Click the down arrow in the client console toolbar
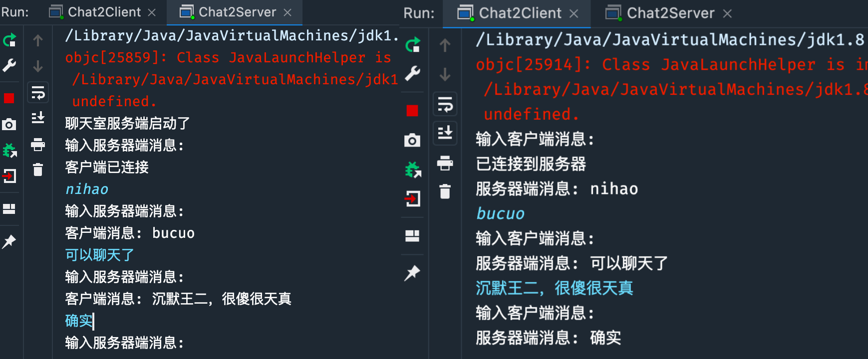Image resolution: width=868 pixels, height=359 pixels. tap(445, 75)
